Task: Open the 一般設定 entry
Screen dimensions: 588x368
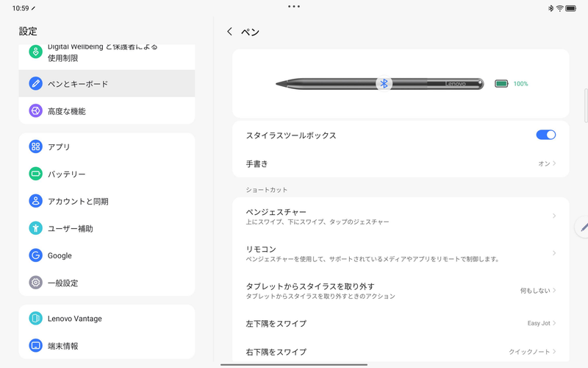Action: pos(107,283)
